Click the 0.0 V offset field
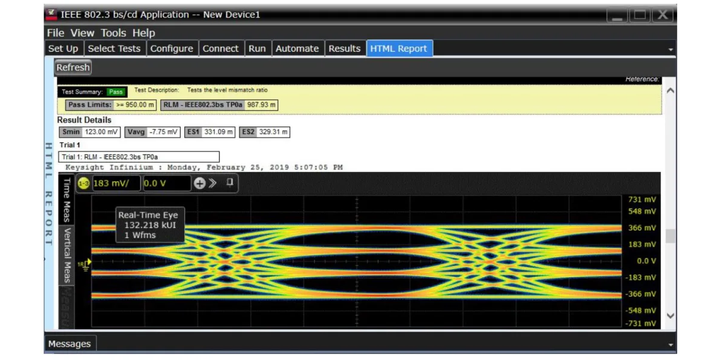The width and height of the screenshot is (720, 360). pos(167,184)
